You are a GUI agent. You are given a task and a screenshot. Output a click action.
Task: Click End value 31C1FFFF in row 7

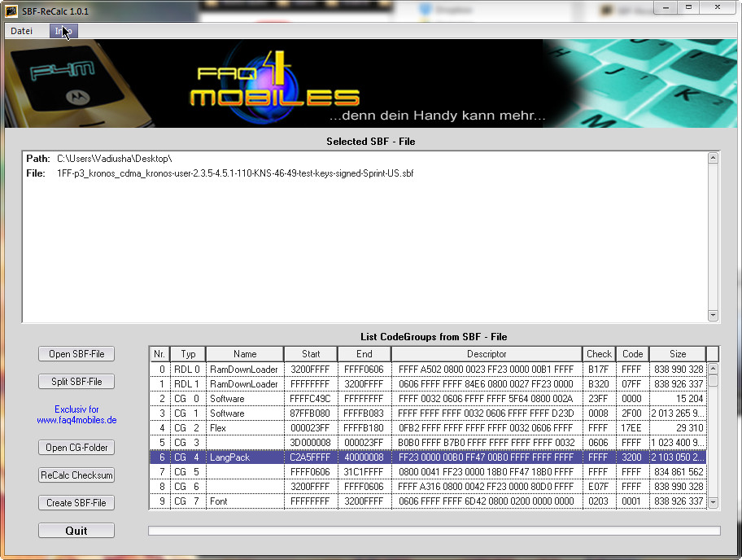pyautogui.click(x=364, y=472)
